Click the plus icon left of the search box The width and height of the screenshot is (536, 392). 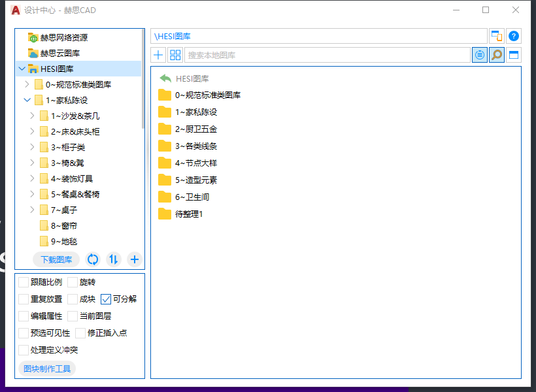point(158,55)
